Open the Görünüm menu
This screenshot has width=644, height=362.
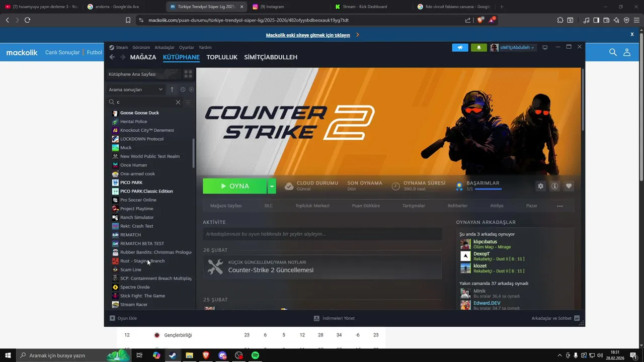pos(141,47)
